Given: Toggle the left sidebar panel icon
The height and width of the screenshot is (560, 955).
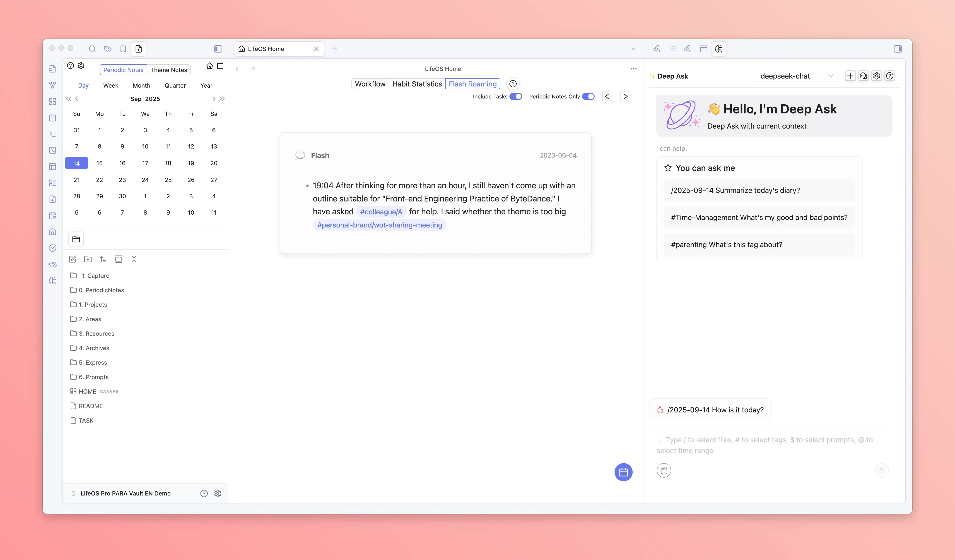Looking at the screenshot, I should pyautogui.click(x=218, y=49).
